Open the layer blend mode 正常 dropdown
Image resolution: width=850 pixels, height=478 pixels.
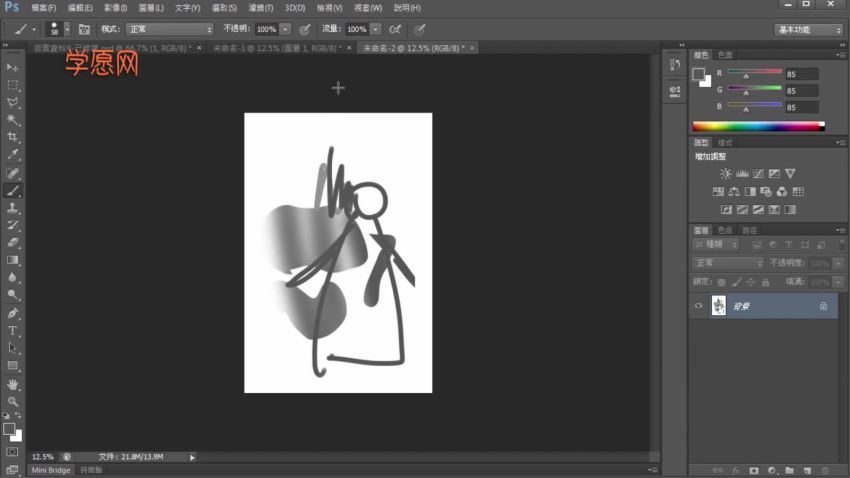pyautogui.click(x=728, y=263)
